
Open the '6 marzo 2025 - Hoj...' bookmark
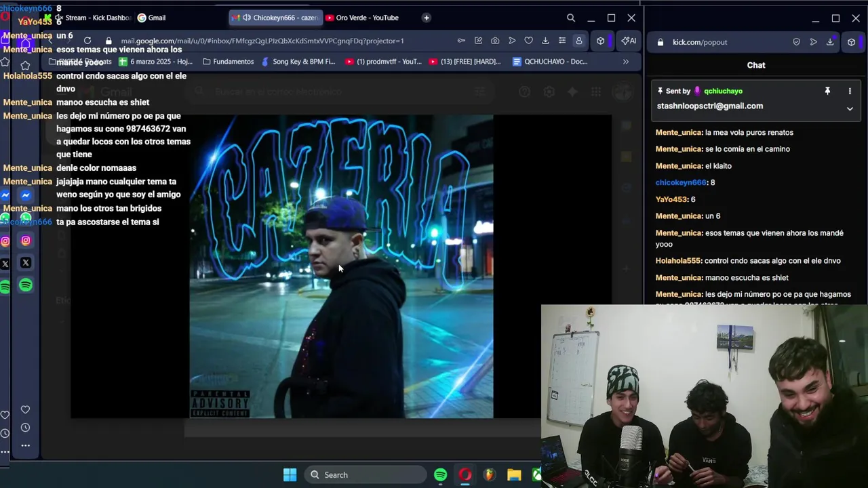[x=156, y=62]
